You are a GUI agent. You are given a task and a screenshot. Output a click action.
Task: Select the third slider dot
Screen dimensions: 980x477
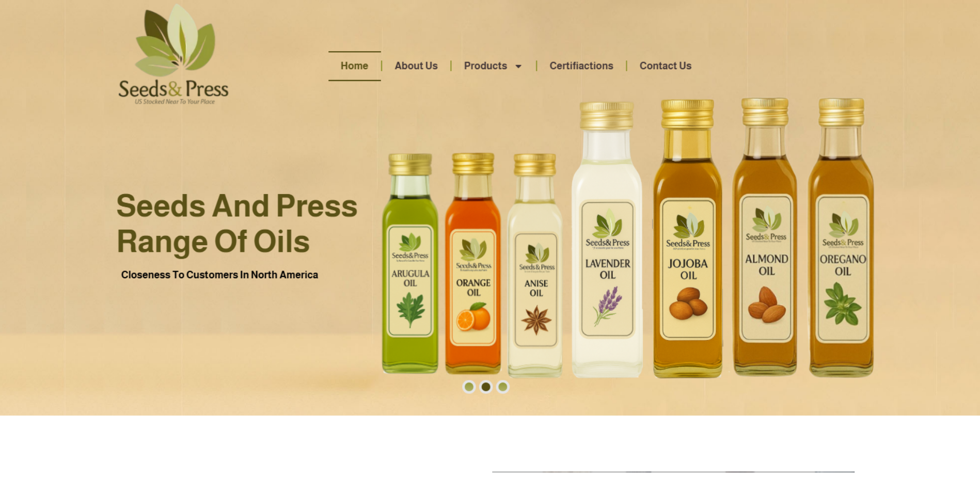point(503,387)
